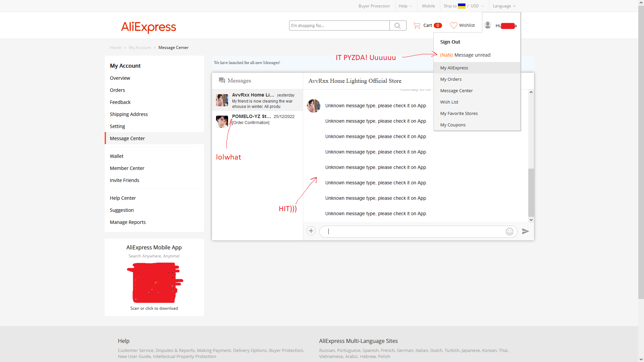Click the Wishlist heart icon
Viewport: 644px width, 362px height.
pyautogui.click(x=453, y=25)
